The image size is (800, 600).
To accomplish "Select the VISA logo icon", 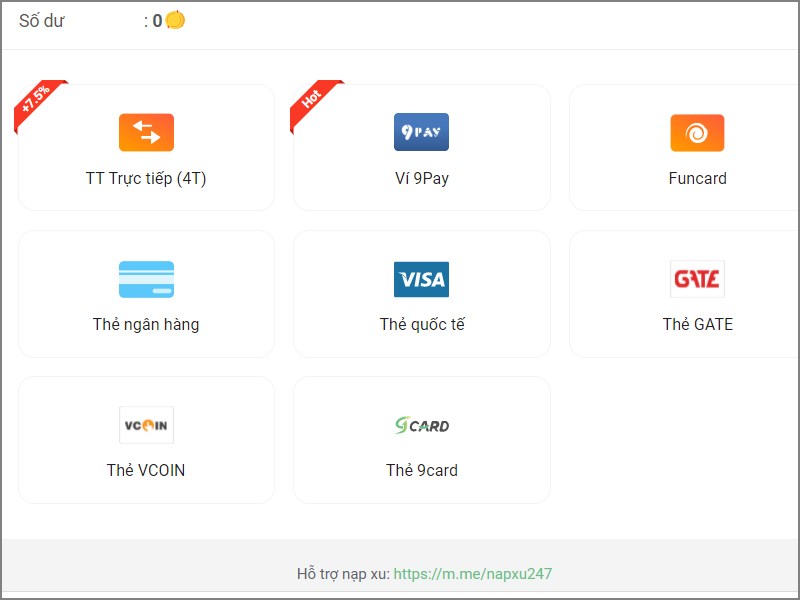I will (x=421, y=279).
